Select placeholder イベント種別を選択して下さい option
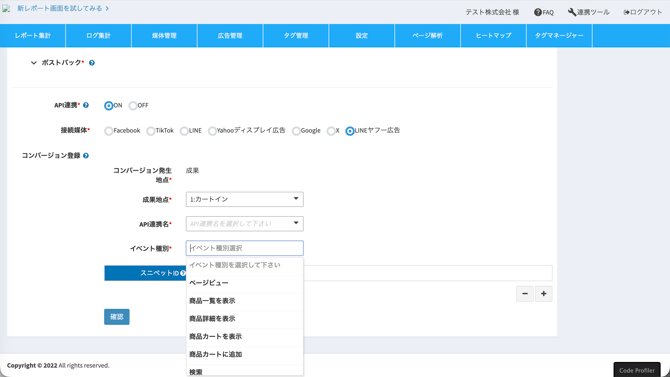The image size is (670, 377). click(244, 265)
